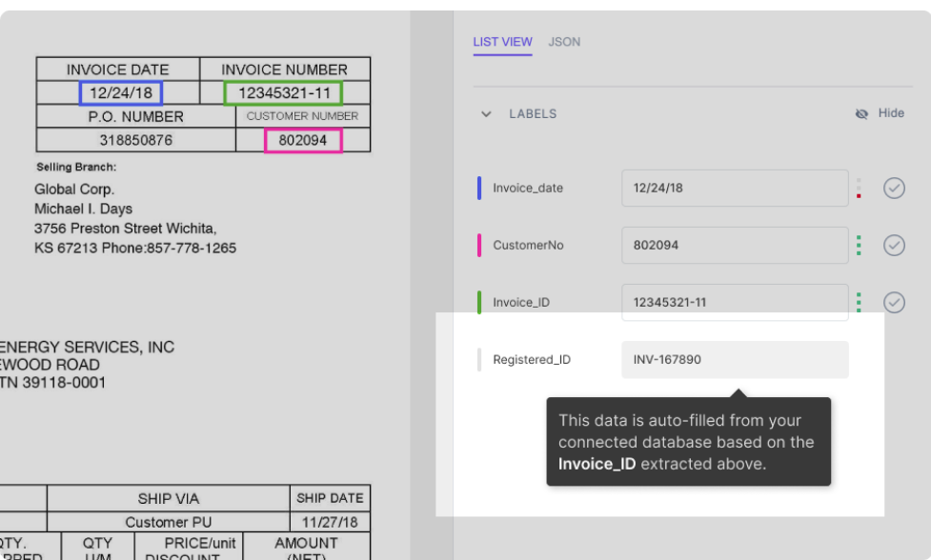Click the blue color bar beside Invoice_date
Screen dimensions: 931x560
(x=479, y=188)
